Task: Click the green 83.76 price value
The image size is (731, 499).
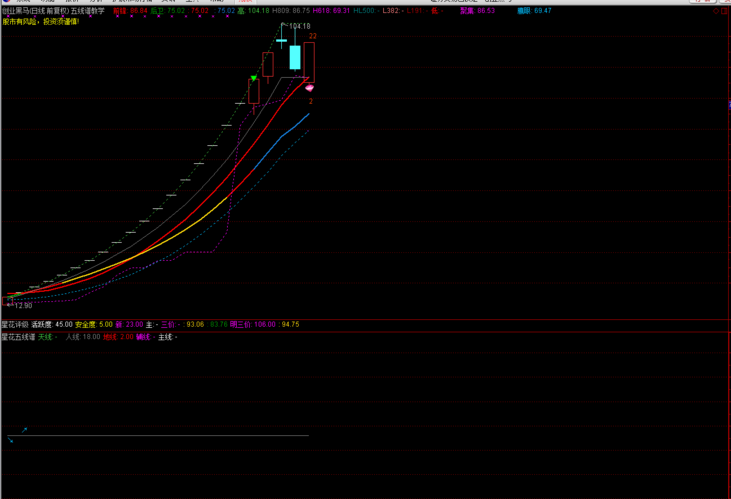Action: point(219,325)
